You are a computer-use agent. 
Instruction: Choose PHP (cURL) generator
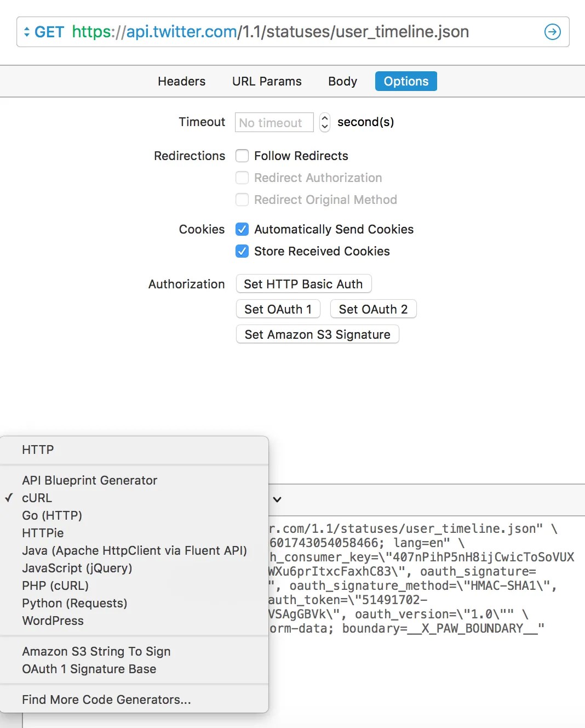134,585
